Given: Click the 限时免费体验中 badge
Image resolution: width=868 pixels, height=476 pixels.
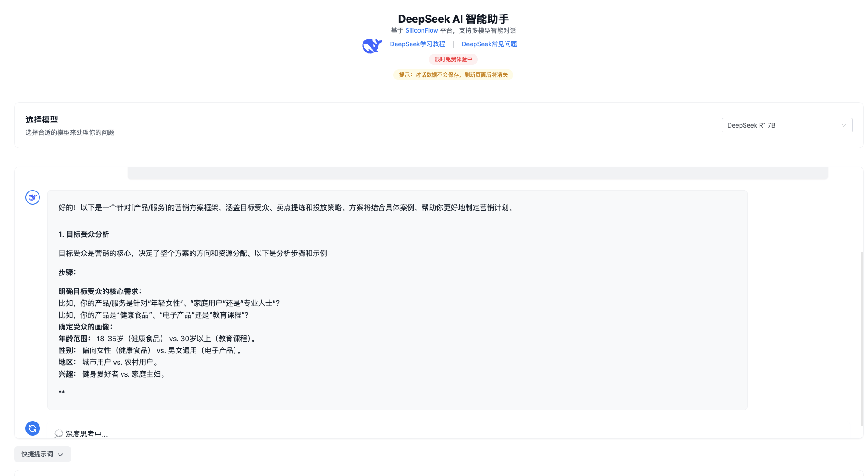Looking at the screenshot, I should (x=453, y=59).
